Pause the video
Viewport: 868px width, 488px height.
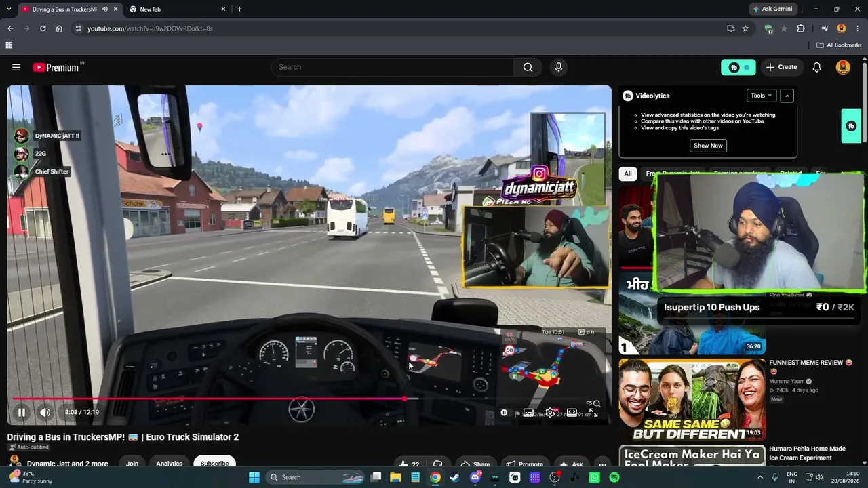point(22,412)
